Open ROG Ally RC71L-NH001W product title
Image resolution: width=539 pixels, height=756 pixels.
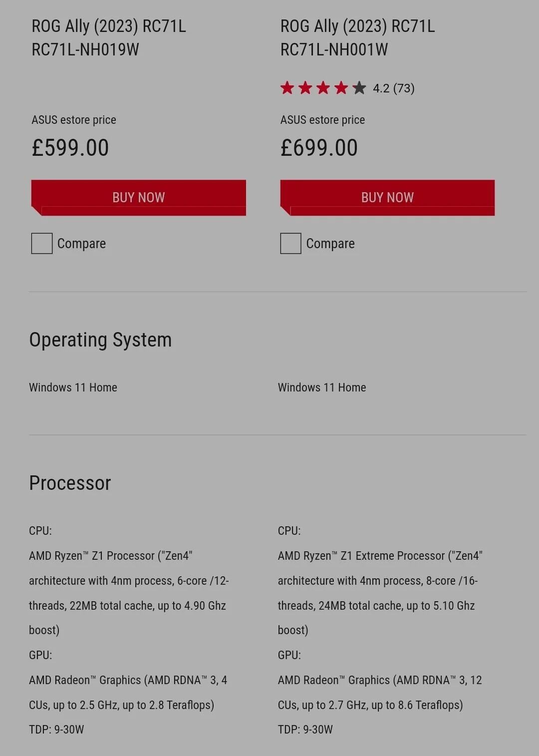click(x=357, y=37)
